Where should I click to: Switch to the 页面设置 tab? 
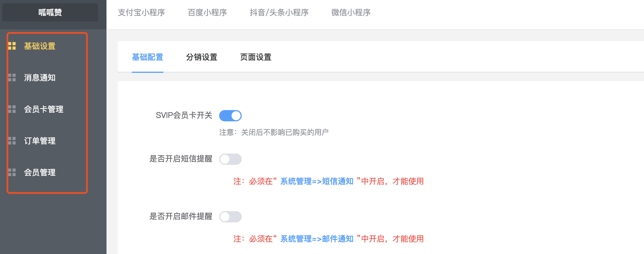256,57
